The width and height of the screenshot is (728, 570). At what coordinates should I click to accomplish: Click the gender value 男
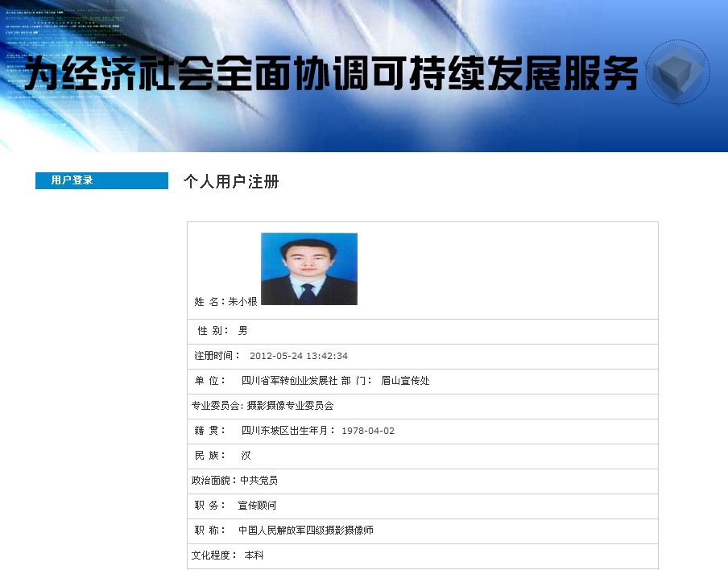[x=242, y=331]
